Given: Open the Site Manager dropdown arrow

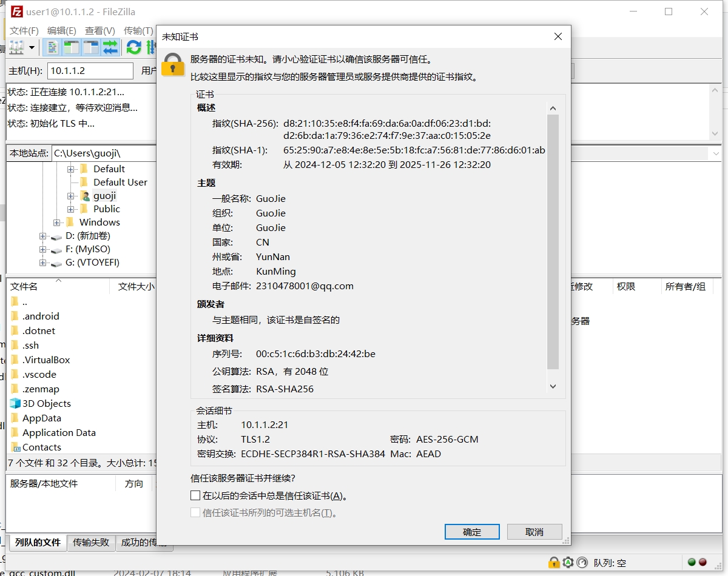Looking at the screenshot, I should 32,47.
